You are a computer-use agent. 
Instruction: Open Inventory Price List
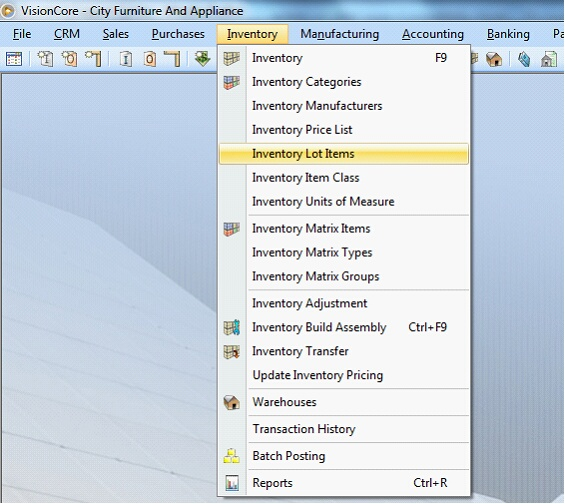pyautogui.click(x=344, y=130)
